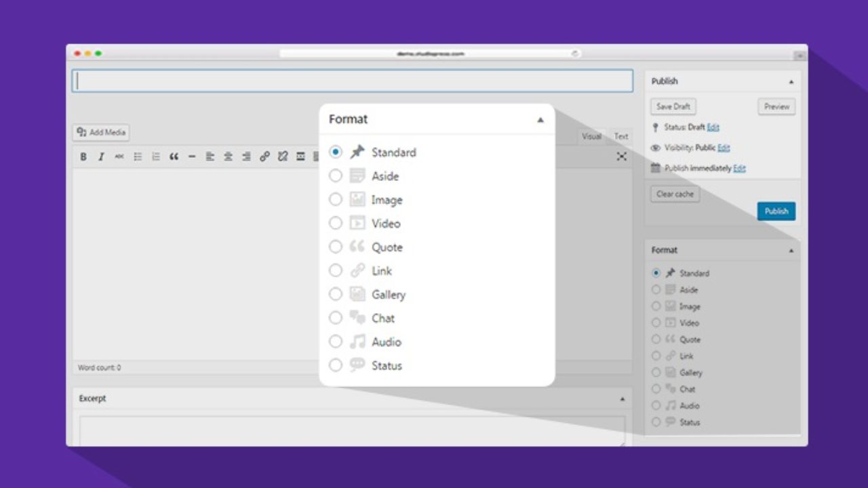The image size is (868, 488).
Task: Insert a horizontal line
Action: (x=192, y=157)
